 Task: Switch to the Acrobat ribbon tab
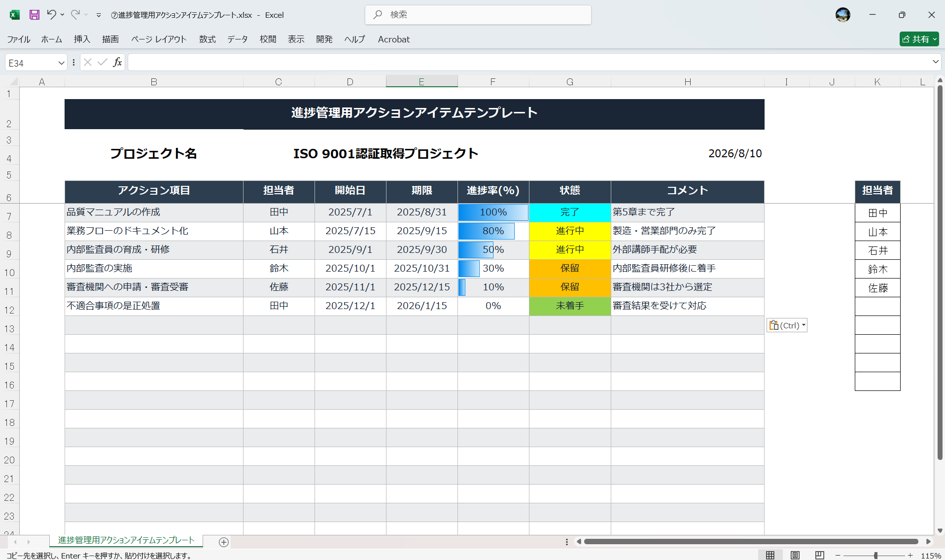pos(394,39)
